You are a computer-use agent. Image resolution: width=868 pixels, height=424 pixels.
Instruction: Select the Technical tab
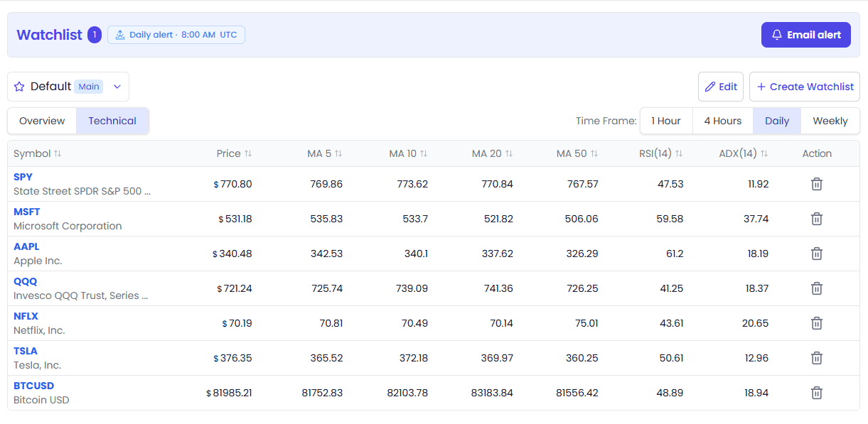[x=112, y=121]
